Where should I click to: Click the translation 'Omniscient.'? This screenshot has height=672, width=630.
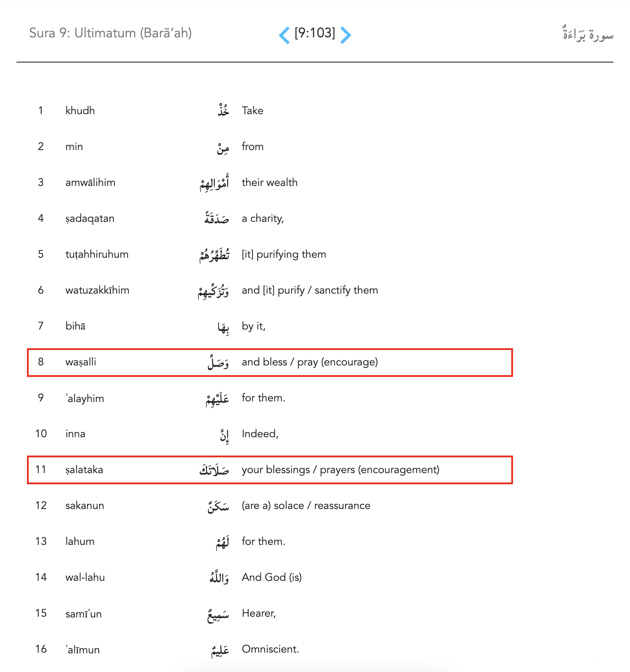tap(270, 649)
